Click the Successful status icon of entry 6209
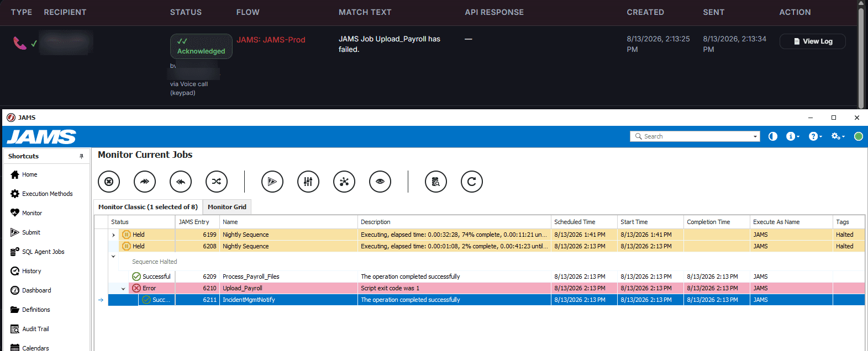 [x=136, y=276]
